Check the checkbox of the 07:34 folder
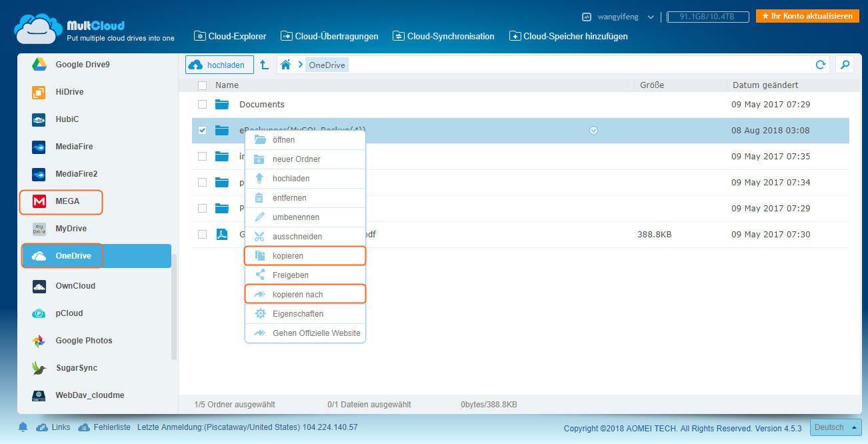Screen dimensions: 868x444 point(202,183)
